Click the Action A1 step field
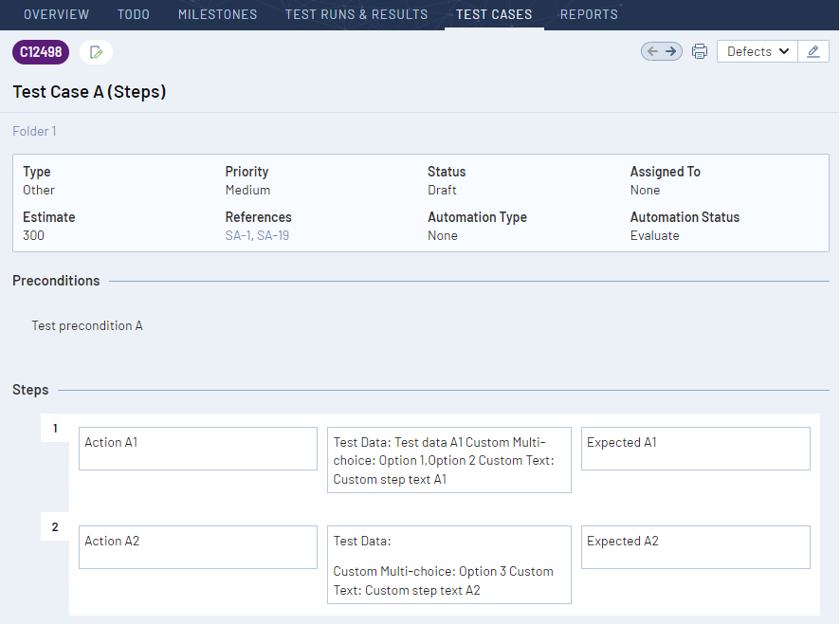 197,448
